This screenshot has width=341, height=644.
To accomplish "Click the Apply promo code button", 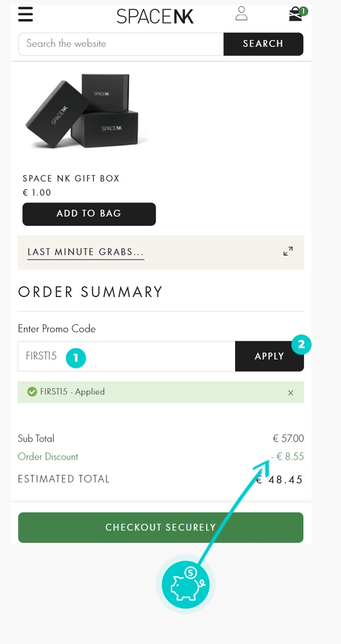I will (x=269, y=356).
